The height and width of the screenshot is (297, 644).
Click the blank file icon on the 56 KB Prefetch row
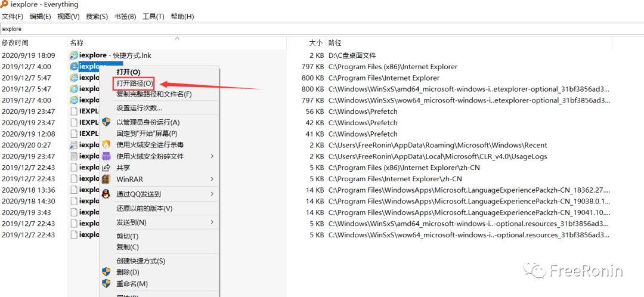point(74,112)
